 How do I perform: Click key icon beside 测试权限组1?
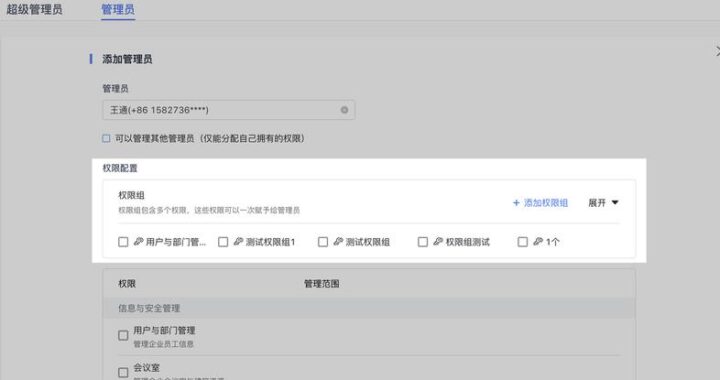[x=238, y=241]
